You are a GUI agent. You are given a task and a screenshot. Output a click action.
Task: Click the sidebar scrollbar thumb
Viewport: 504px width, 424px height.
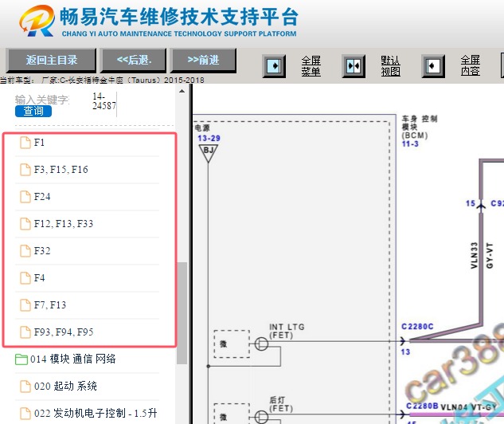182,313
